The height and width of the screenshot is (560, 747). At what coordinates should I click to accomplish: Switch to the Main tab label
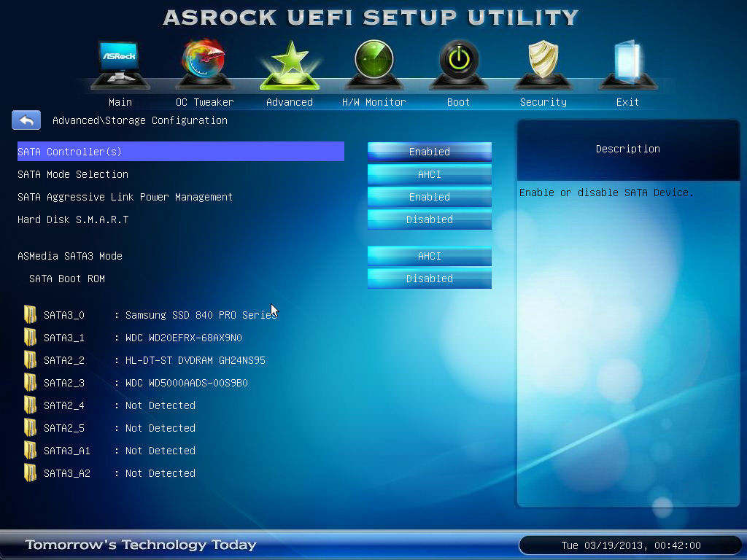click(120, 102)
